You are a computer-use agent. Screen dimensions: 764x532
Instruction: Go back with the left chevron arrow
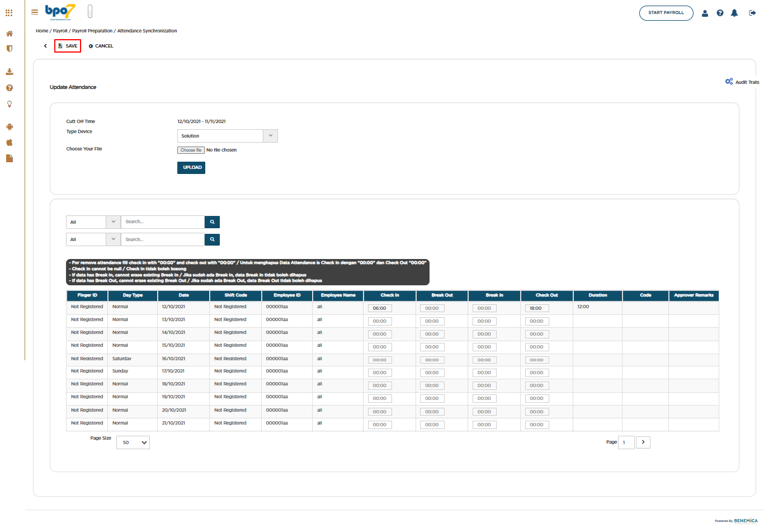[x=45, y=46]
